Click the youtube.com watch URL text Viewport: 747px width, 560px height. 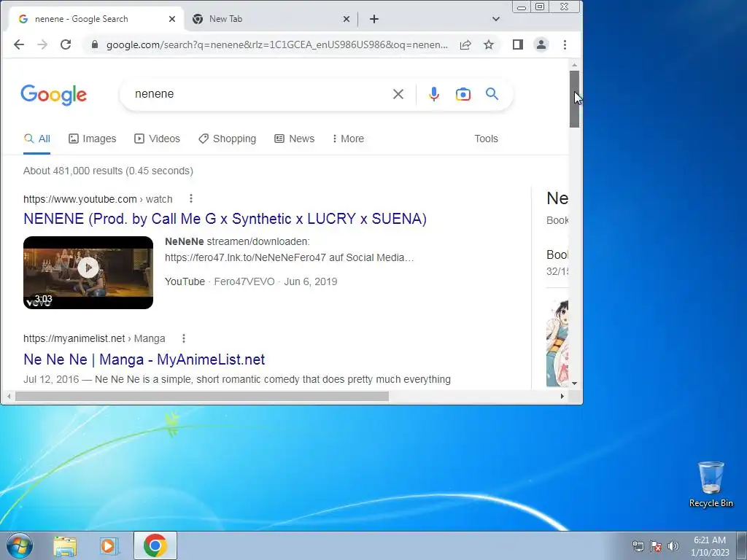click(98, 199)
